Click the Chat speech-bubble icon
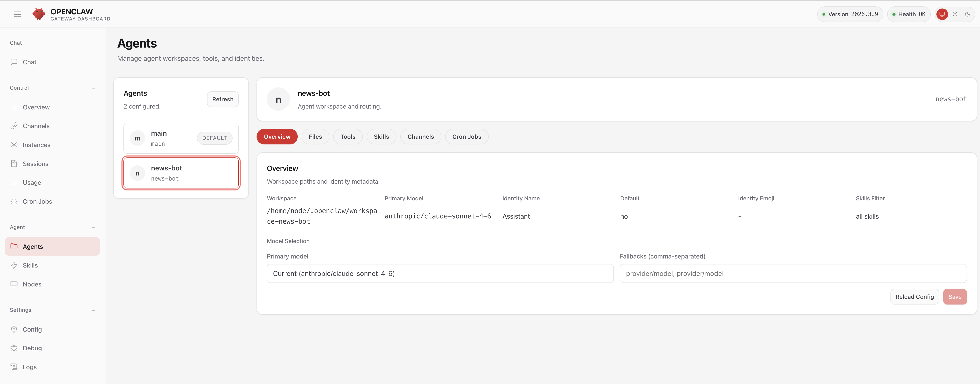Image resolution: width=980 pixels, height=384 pixels. [x=14, y=62]
